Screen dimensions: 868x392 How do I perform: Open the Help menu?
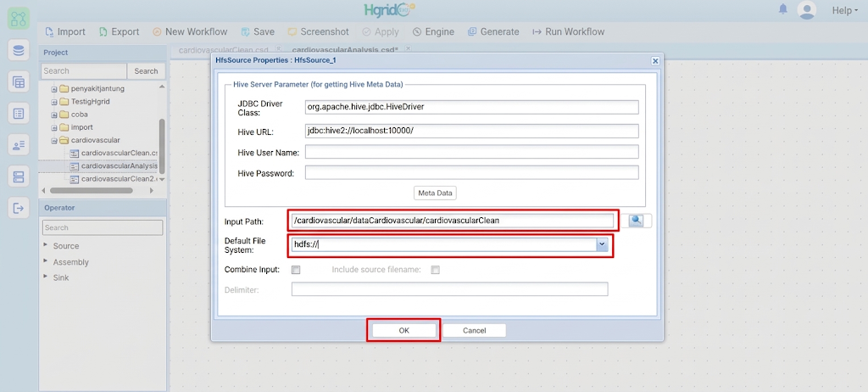click(x=845, y=10)
